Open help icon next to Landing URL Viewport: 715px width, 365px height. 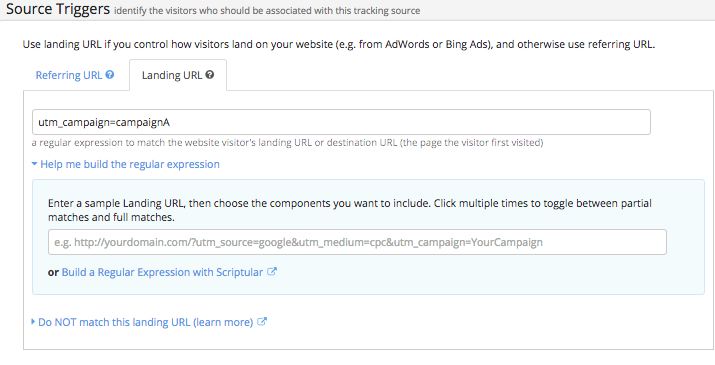pyautogui.click(x=210, y=74)
